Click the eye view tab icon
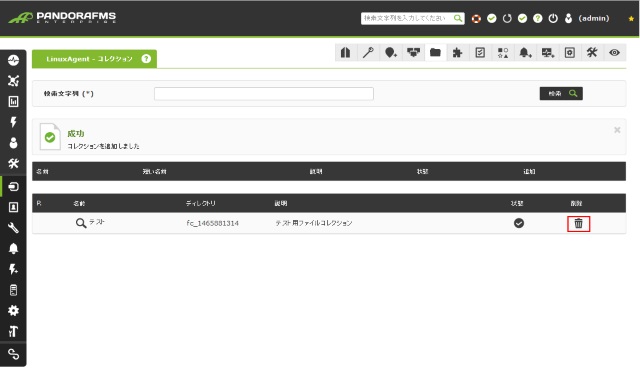 [x=614, y=52]
